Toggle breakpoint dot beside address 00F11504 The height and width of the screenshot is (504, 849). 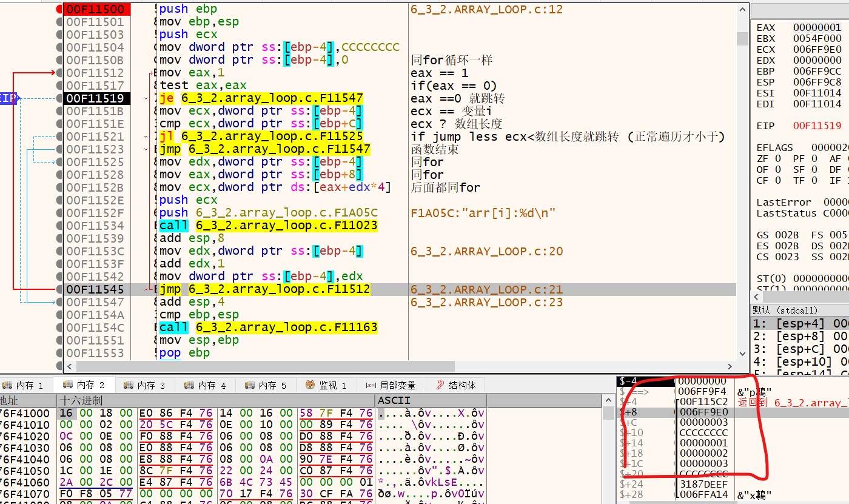59,47
